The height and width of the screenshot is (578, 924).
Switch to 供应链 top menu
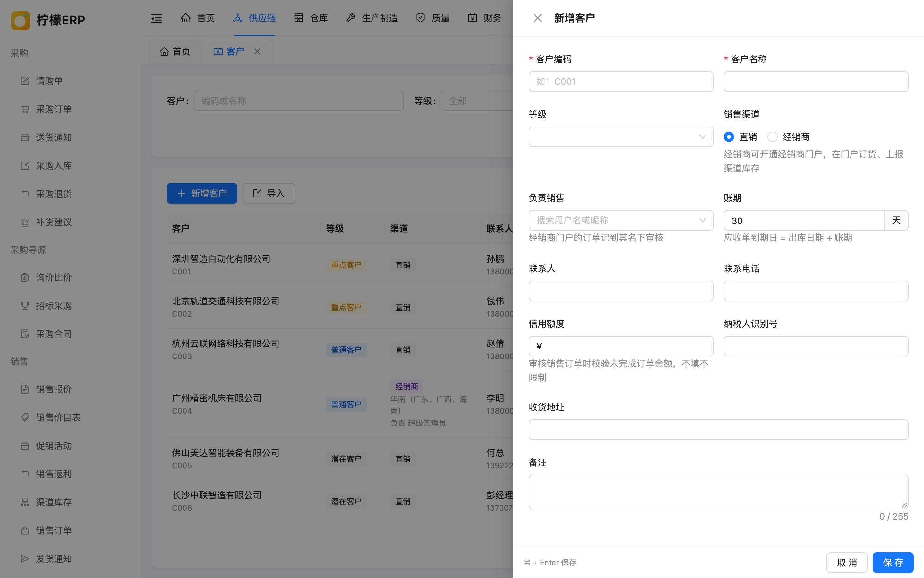point(254,18)
